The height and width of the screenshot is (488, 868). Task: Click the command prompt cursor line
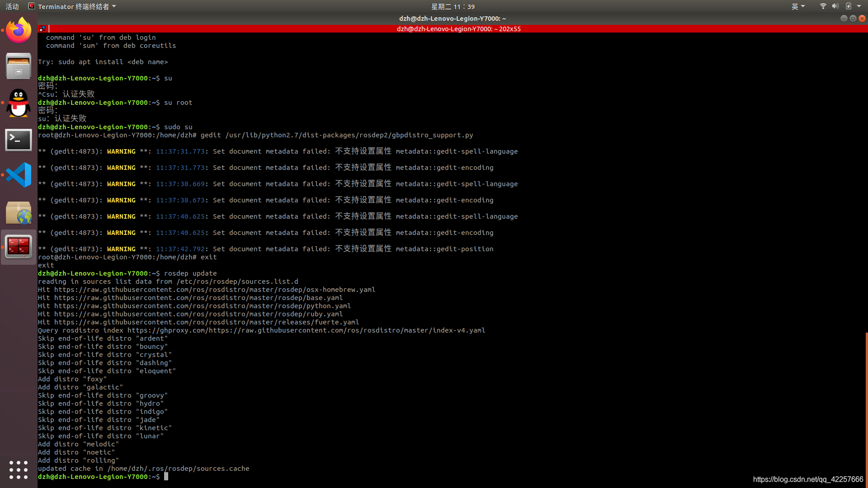(103, 477)
